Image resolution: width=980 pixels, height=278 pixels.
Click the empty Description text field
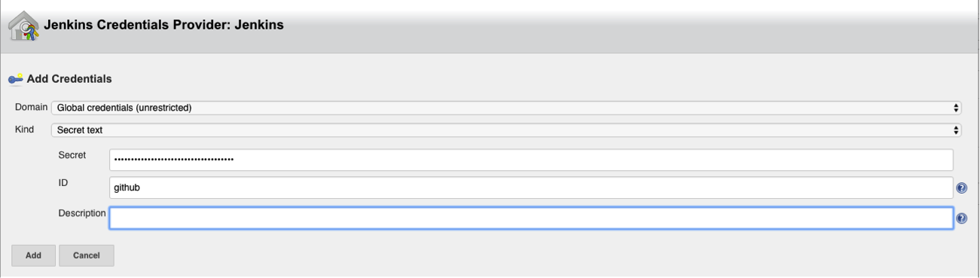(531, 218)
